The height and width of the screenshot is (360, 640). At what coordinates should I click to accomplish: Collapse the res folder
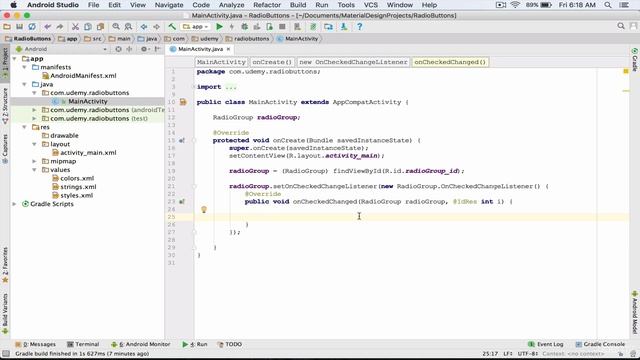pyautogui.click(x=24, y=127)
